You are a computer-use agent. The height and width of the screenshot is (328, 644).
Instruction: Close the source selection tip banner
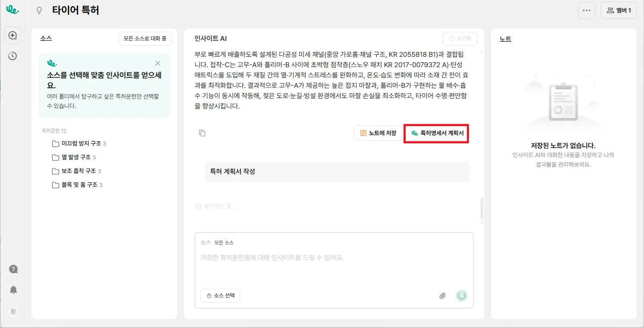tap(158, 63)
